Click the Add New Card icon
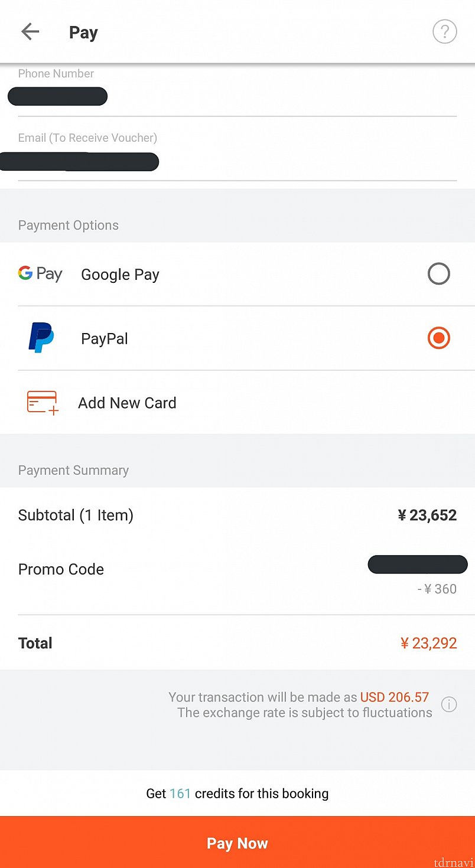 point(43,403)
